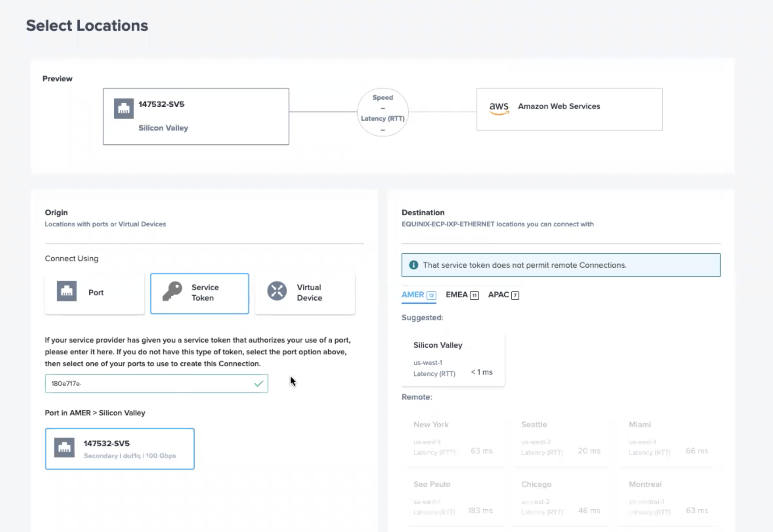Click the 'Secondary | dot1q | 100 Gbps' text
The image size is (773, 532).
[130, 456]
